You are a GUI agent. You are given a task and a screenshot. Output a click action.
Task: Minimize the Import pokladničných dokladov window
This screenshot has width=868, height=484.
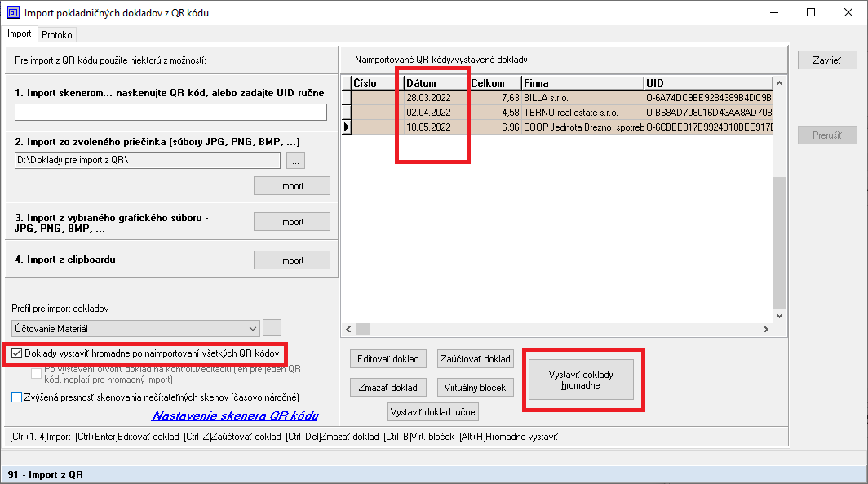pyautogui.click(x=774, y=13)
